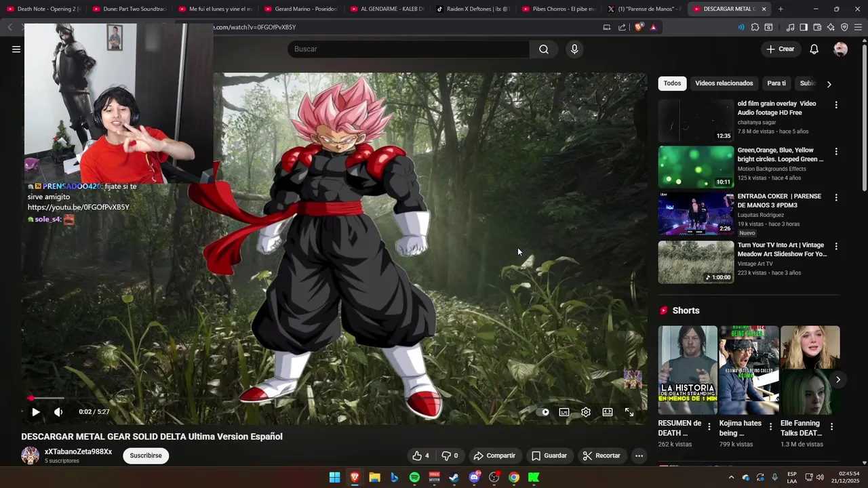Subscribe with the Suscribirse button
Viewport: 868px width, 488px height.
(146, 455)
